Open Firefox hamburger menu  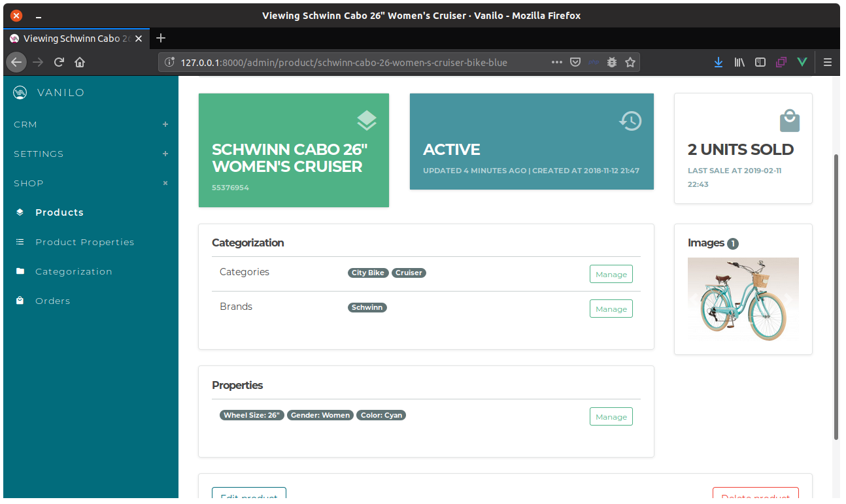(x=828, y=62)
